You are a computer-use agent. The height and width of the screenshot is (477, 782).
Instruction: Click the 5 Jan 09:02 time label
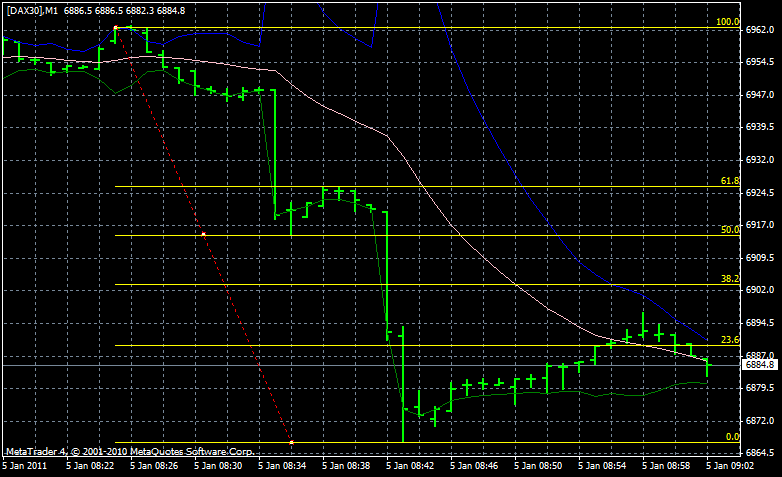point(730,466)
